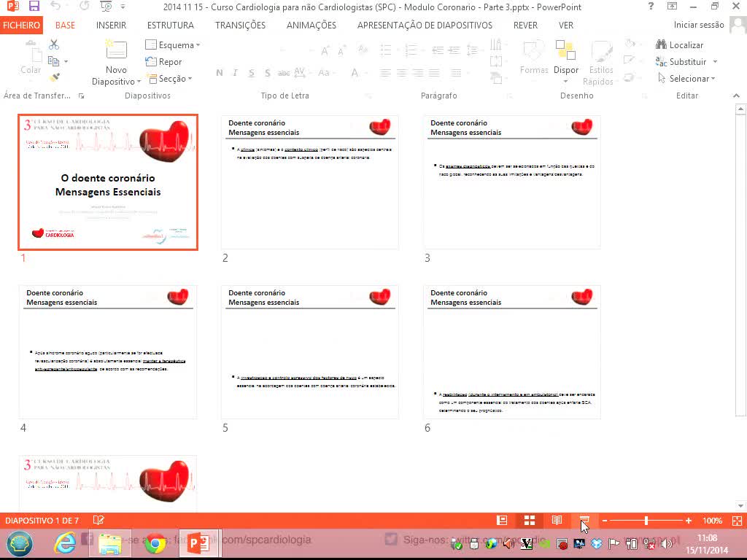
Task: Switch to Slide Sorter view button
Action: [530, 521]
